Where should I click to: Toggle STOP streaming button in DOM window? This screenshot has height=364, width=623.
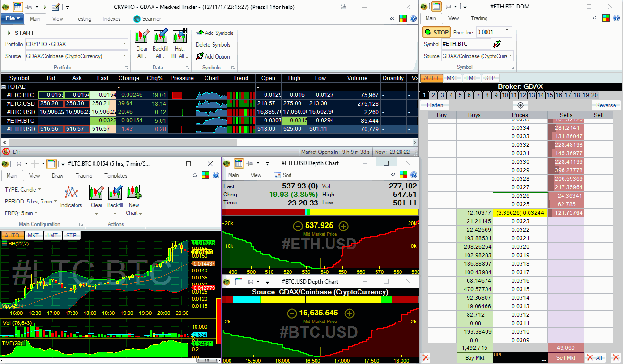436,33
